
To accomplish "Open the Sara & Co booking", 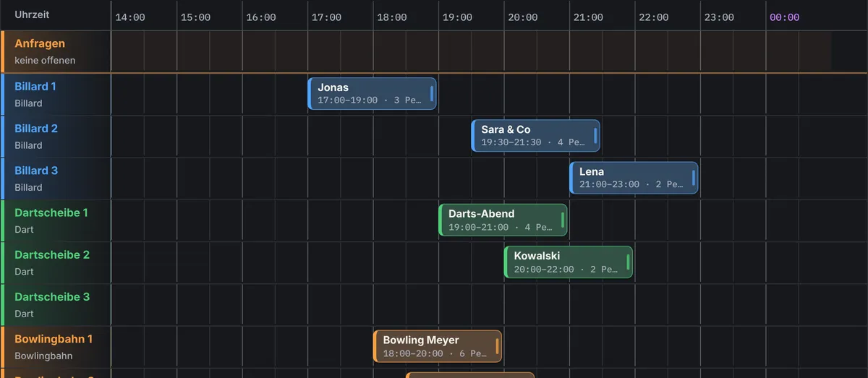I will (x=535, y=135).
